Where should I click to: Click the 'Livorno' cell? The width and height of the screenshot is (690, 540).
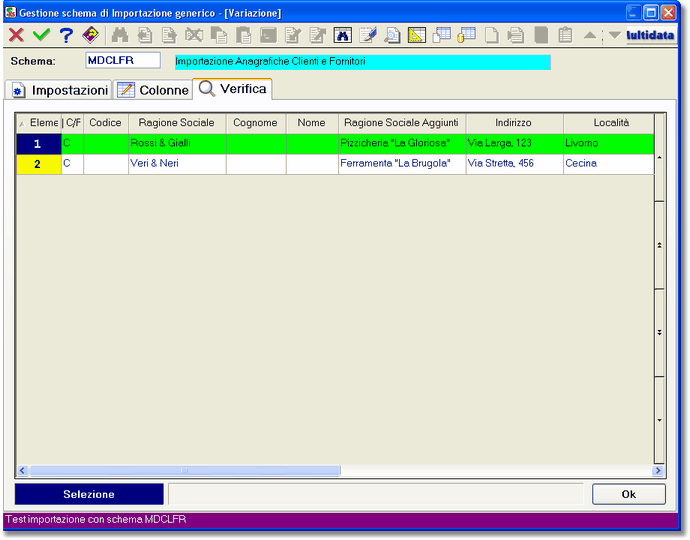(609, 143)
